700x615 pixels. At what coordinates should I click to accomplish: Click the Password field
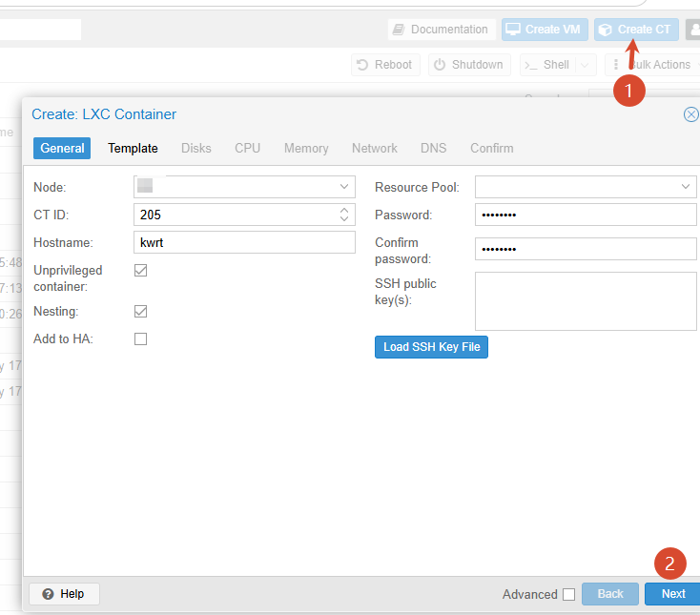(x=586, y=215)
